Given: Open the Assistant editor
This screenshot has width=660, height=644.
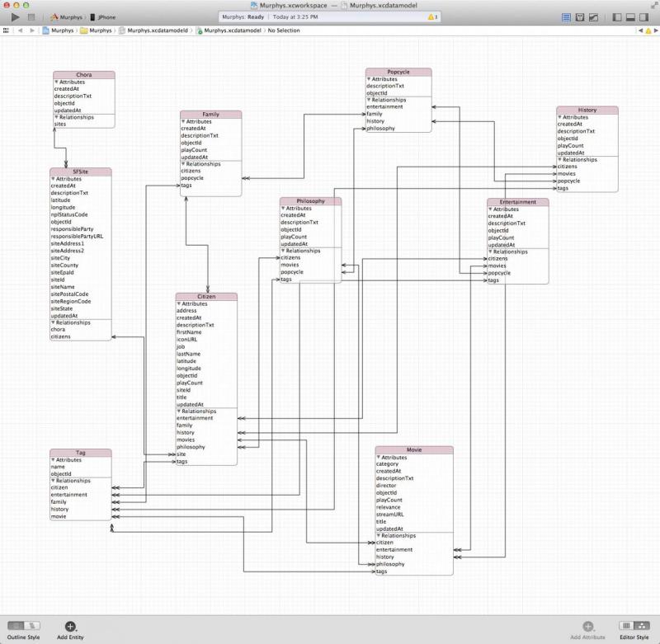Looking at the screenshot, I should [x=580, y=16].
